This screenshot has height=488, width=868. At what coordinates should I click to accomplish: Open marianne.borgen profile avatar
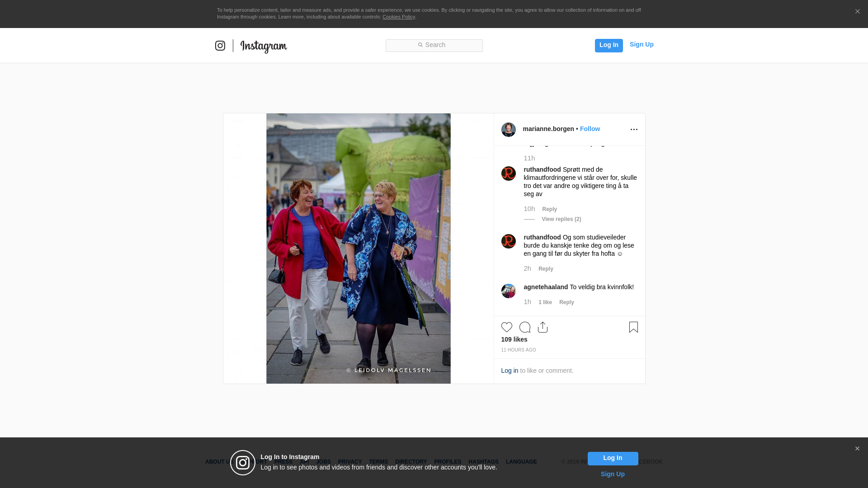(x=509, y=130)
